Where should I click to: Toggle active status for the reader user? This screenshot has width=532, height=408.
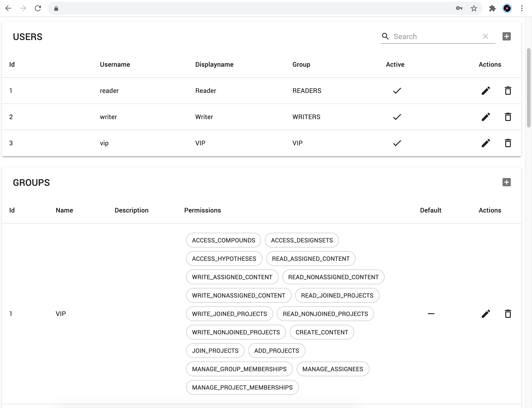click(396, 91)
